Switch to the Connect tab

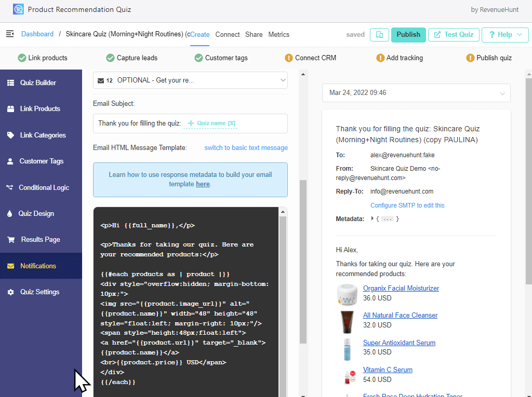[228, 35]
